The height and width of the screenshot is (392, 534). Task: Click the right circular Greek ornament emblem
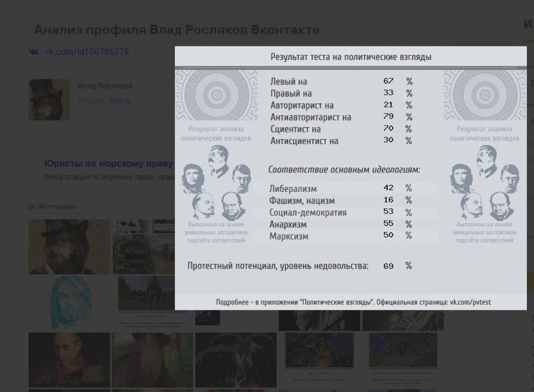coord(484,95)
